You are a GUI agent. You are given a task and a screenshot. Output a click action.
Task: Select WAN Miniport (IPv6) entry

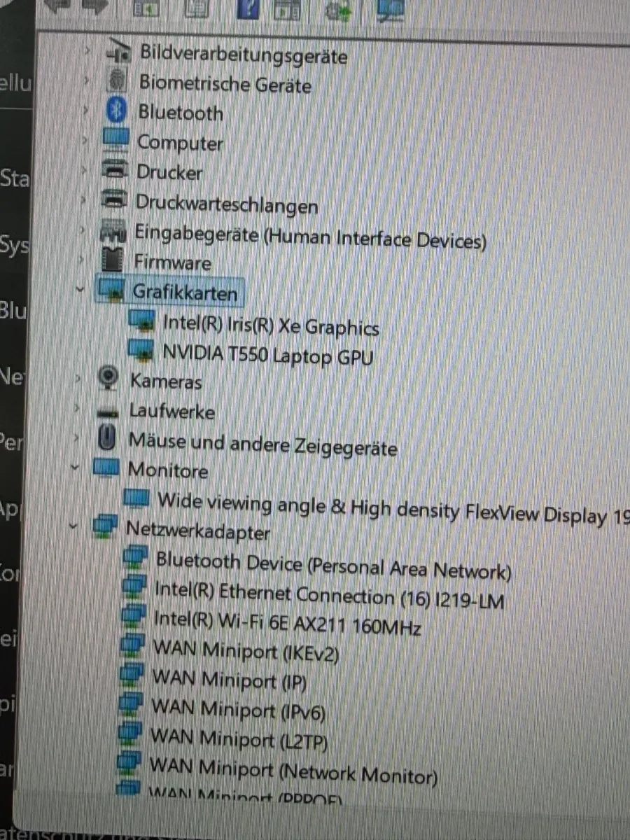coord(238,710)
